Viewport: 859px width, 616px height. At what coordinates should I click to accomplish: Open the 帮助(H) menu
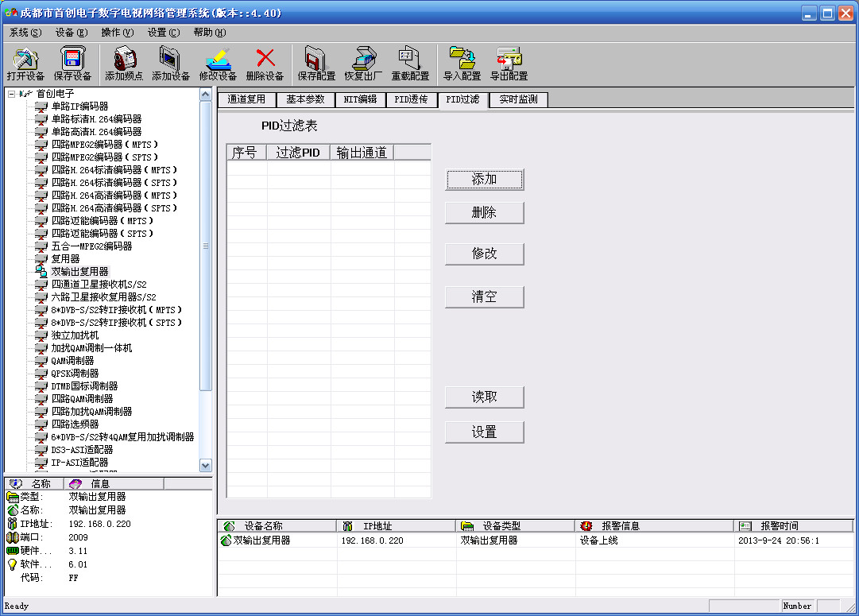[209, 33]
